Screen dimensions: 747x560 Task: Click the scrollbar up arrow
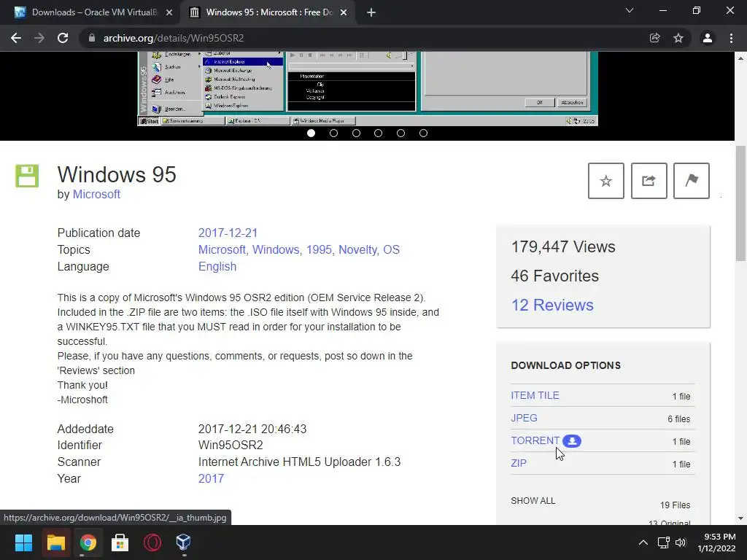tap(740, 58)
